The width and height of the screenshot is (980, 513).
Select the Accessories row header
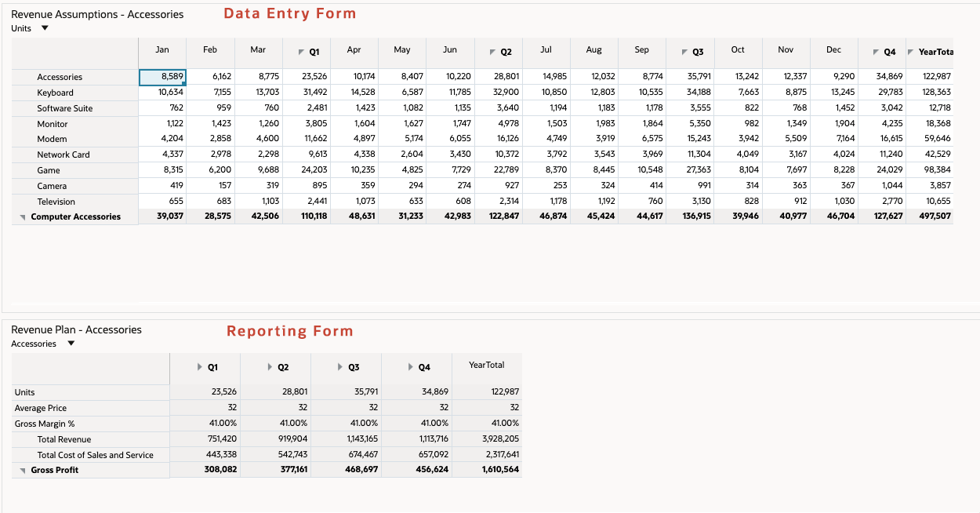click(x=75, y=77)
